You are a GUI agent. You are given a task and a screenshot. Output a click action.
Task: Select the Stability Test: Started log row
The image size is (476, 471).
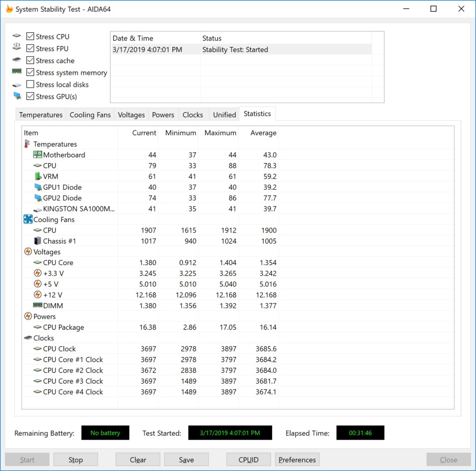[241, 49]
